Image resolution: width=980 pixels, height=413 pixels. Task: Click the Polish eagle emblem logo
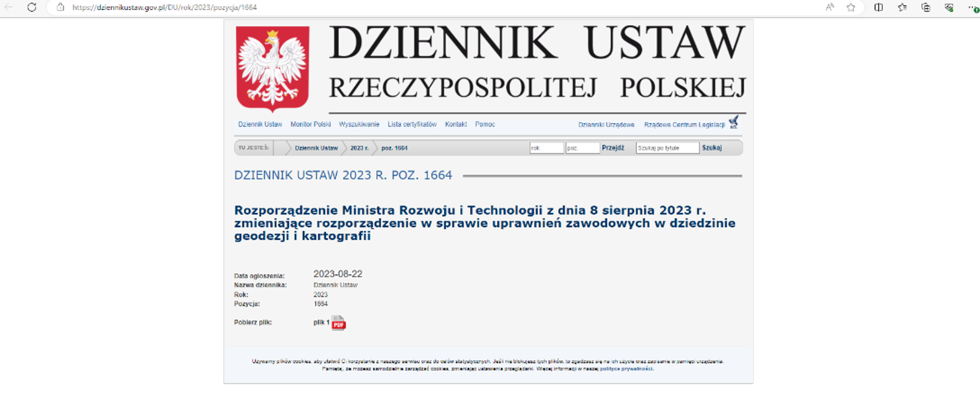273,68
